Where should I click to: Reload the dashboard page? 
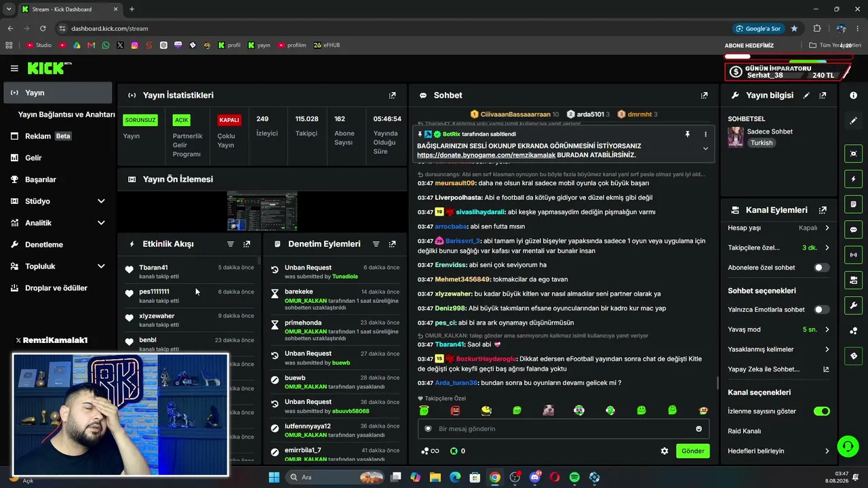point(43,28)
